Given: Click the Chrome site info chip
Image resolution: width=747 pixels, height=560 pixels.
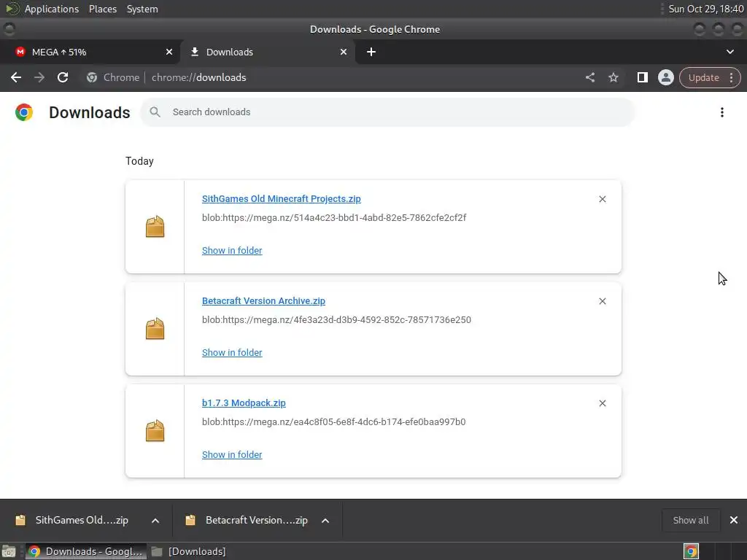Looking at the screenshot, I should pos(113,77).
